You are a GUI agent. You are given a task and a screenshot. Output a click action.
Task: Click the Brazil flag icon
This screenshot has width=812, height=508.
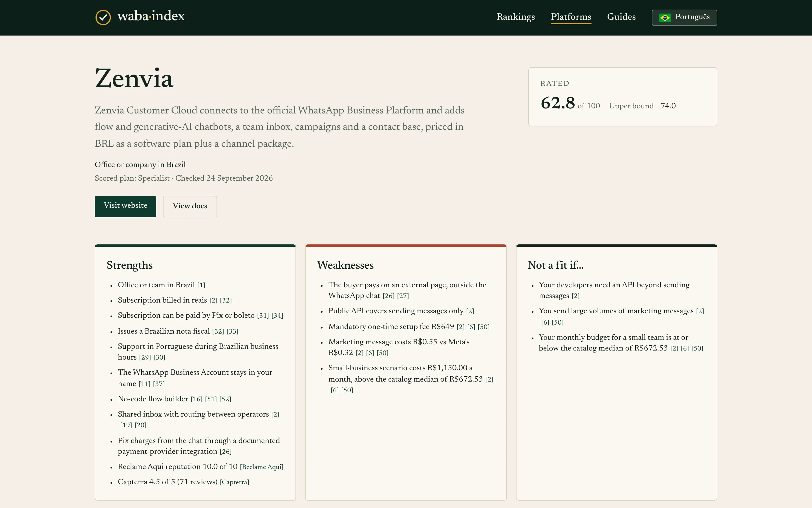pos(665,17)
